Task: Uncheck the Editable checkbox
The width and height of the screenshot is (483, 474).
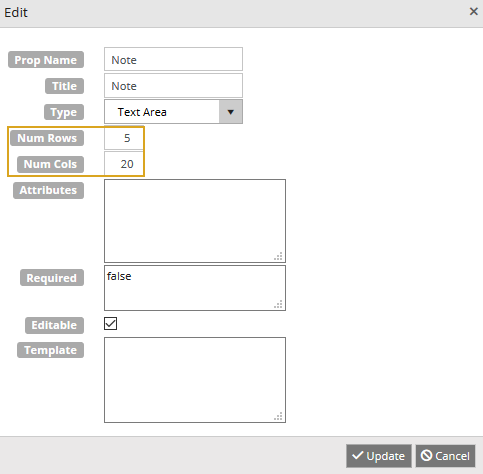Action: (x=110, y=323)
